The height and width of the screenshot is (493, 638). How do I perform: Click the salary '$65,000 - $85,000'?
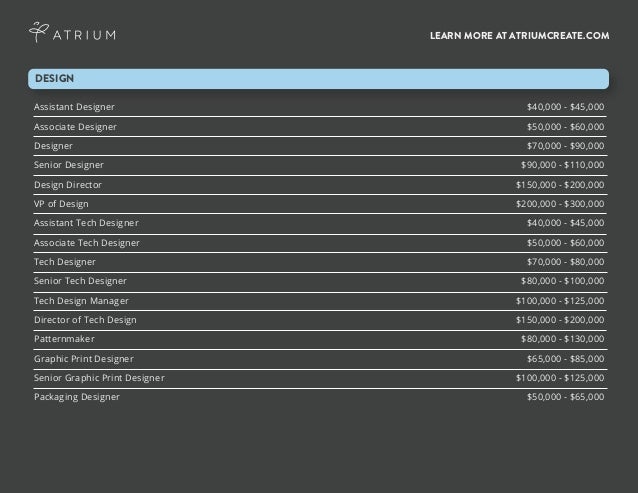[x=565, y=359]
